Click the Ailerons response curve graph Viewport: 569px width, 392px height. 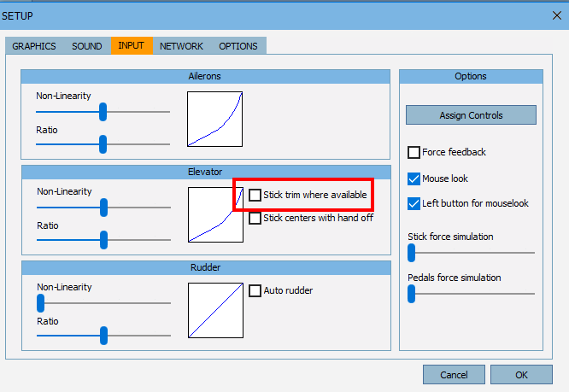pos(214,119)
